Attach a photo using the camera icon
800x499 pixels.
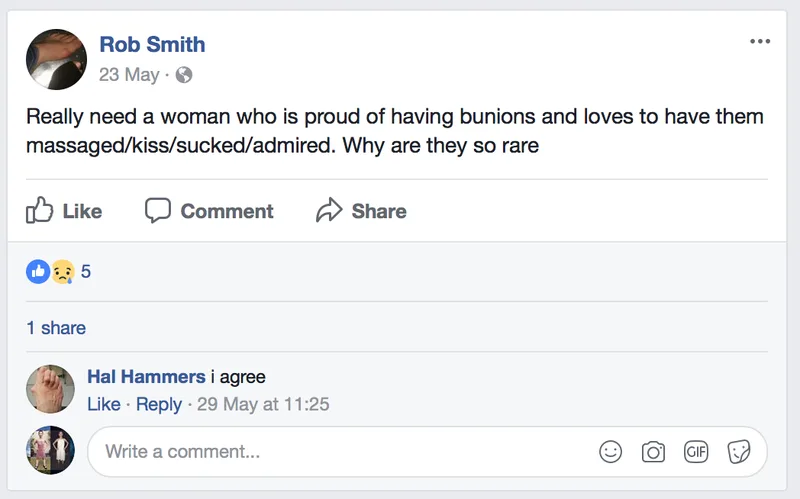pyautogui.click(x=653, y=452)
